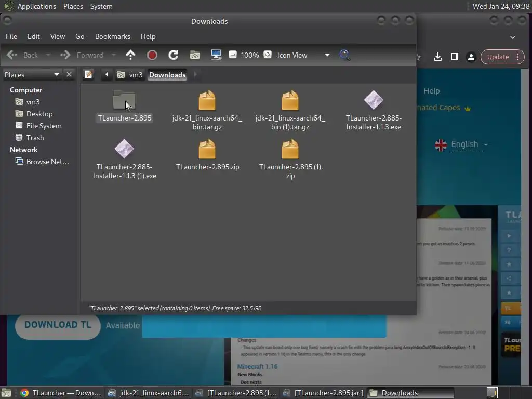Open the Bookmarks menu
Viewport: 532px width, 399px height.
113,36
